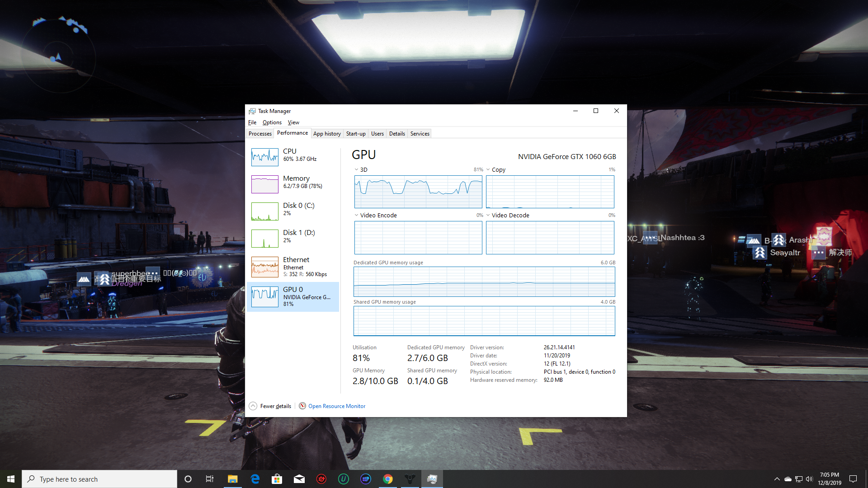Image resolution: width=868 pixels, height=488 pixels.
Task: Expand the 3D engine graph dropdown
Action: click(x=357, y=170)
